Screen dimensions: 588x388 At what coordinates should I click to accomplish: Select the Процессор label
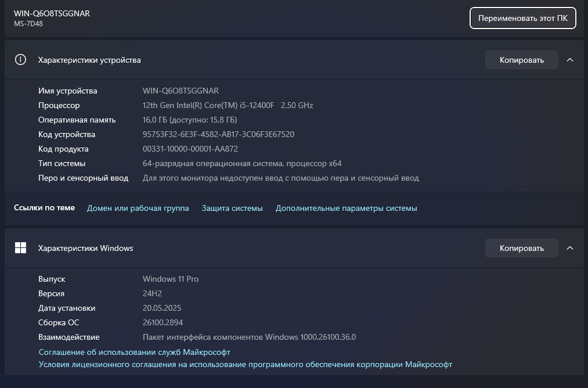coord(59,106)
